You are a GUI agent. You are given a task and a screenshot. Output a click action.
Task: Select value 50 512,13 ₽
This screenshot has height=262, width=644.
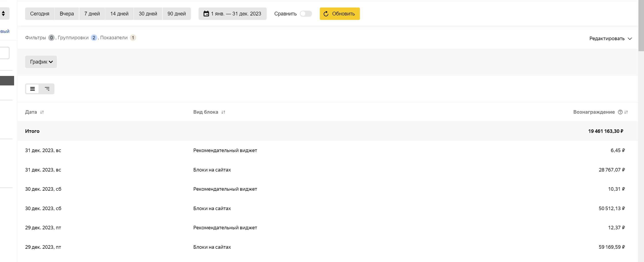[x=612, y=208]
